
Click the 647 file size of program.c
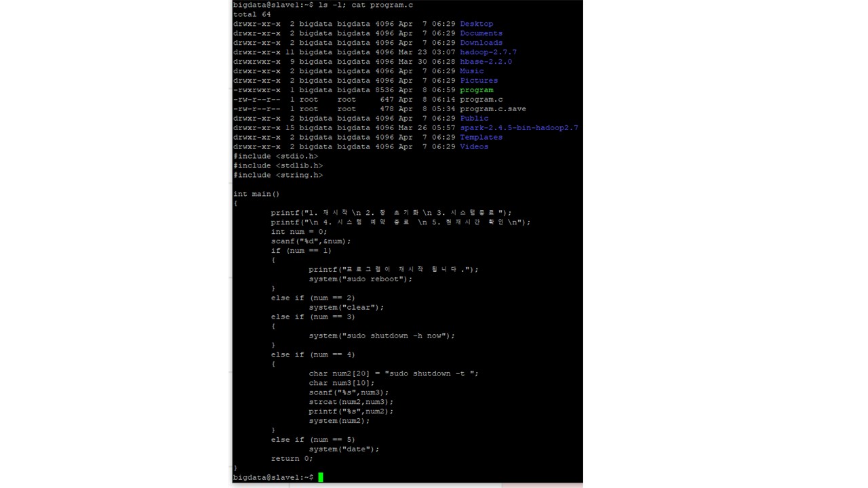[x=387, y=100]
